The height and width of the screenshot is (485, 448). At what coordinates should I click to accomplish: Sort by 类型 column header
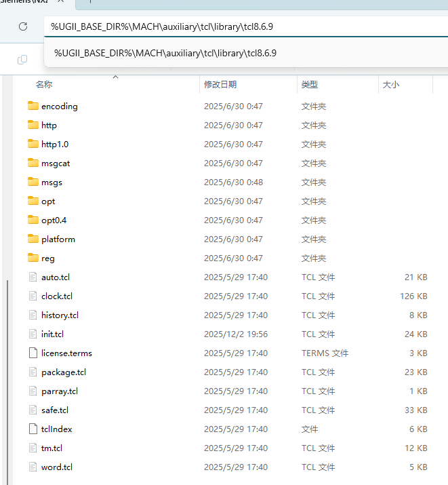pyautogui.click(x=310, y=84)
